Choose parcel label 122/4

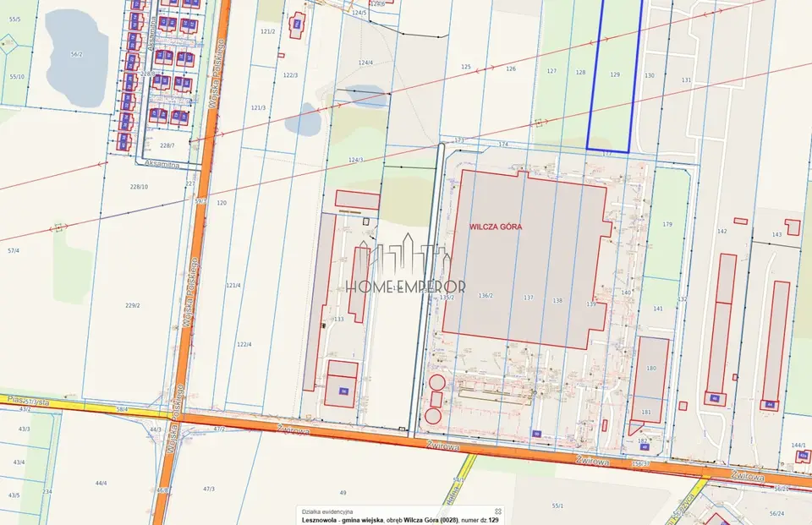tap(244, 344)
